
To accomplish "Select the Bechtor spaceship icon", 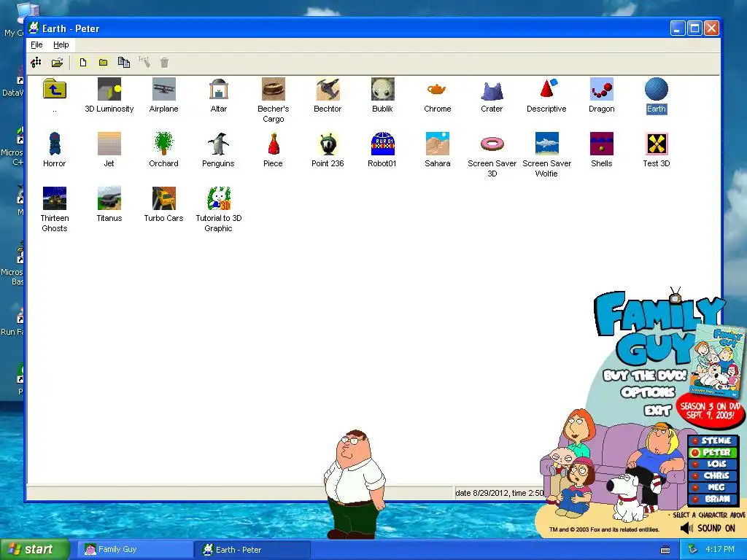I will coord(328,90).
